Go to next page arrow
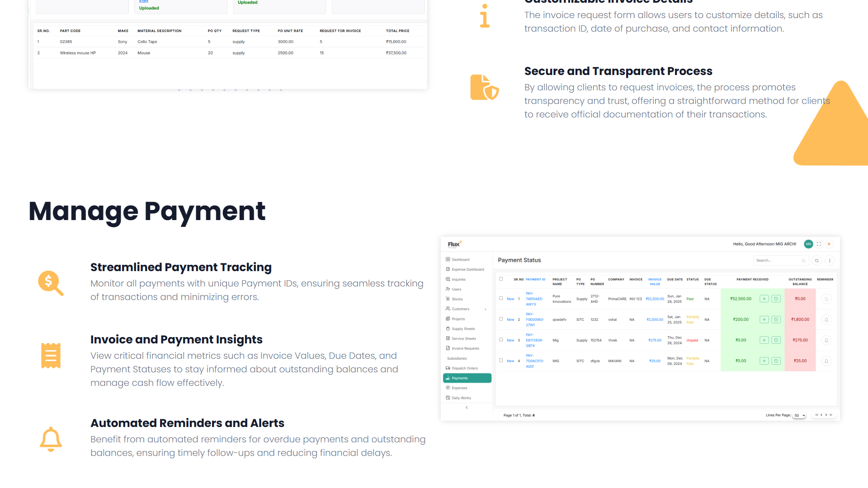The height and width of the screenshot is (488, 868). 826,415
